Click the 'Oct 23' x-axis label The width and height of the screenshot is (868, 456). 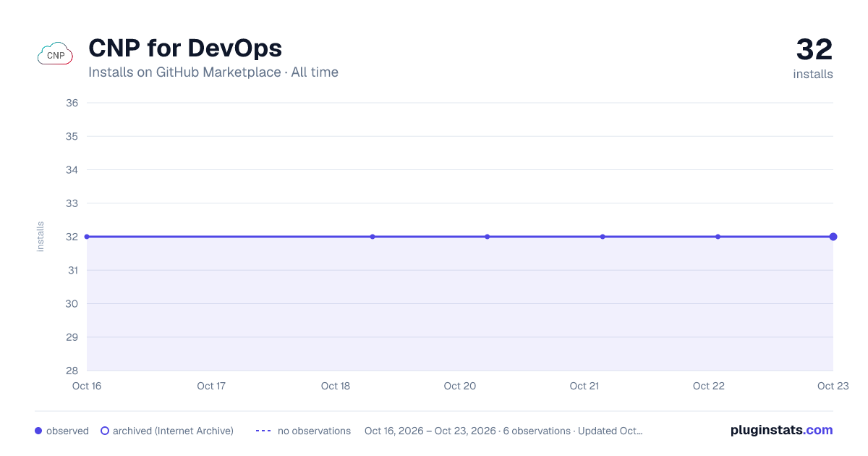(x=833, y=386)
